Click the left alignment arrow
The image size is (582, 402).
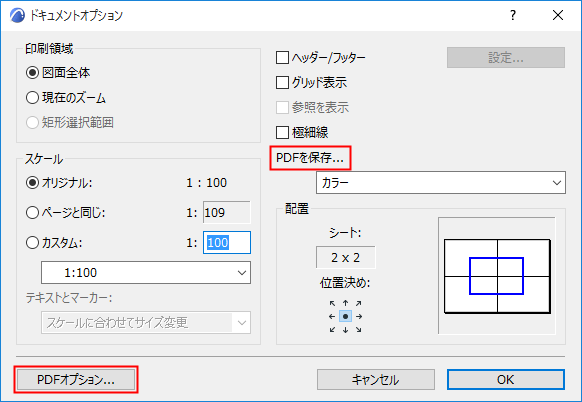[332, 317]
